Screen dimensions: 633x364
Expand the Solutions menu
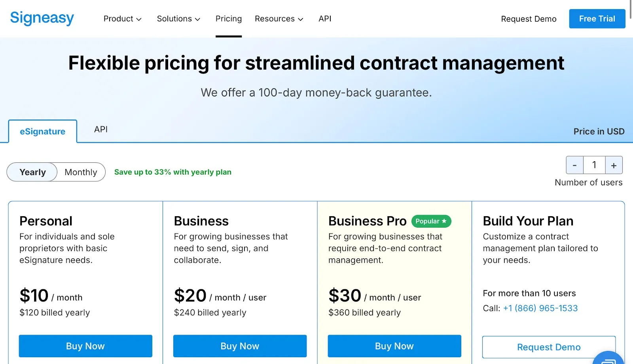(x=178, y=19)
